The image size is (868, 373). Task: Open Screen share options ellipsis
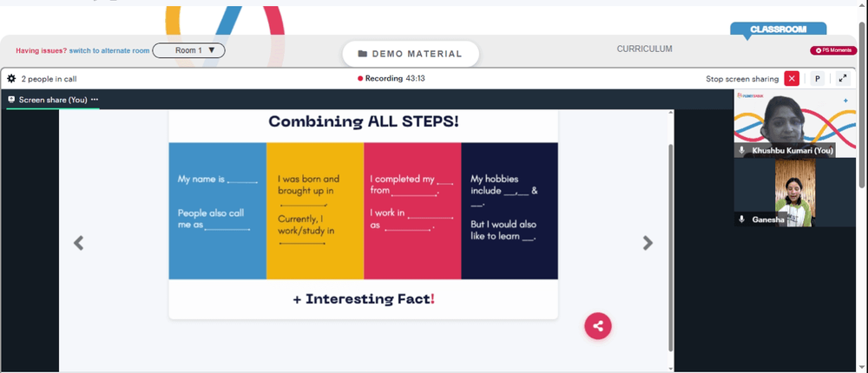pos(95,100)
